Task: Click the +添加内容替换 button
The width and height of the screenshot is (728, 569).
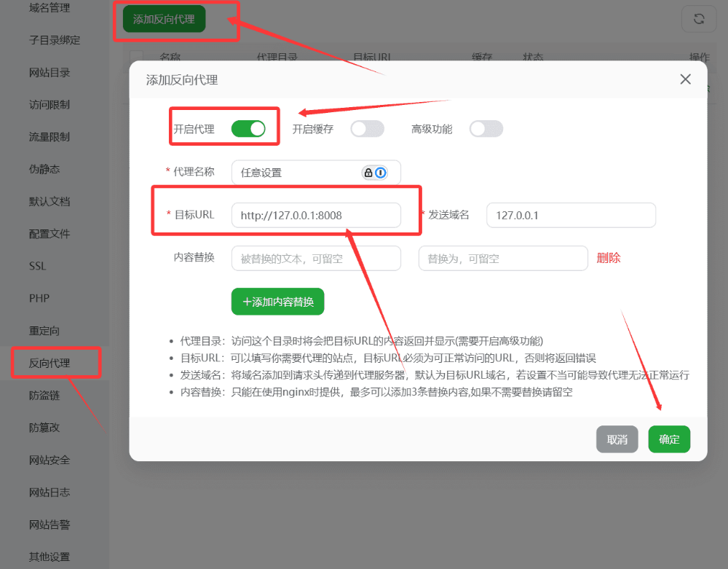Action: click(277, 301)
